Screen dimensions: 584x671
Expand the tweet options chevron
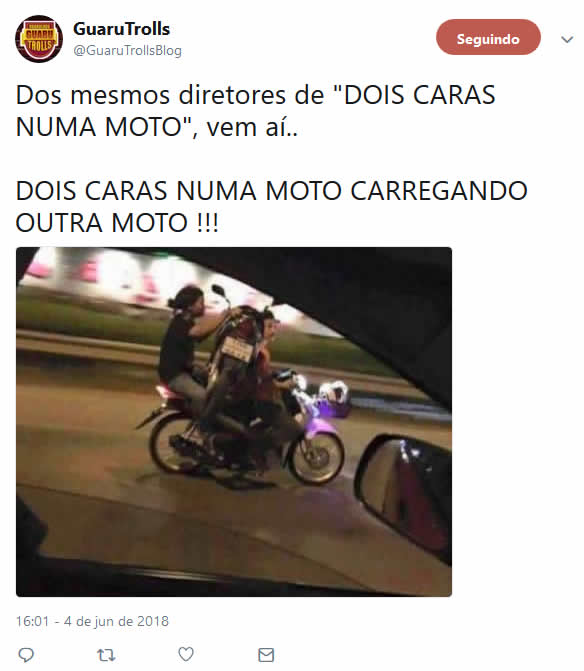coord(567,40)
